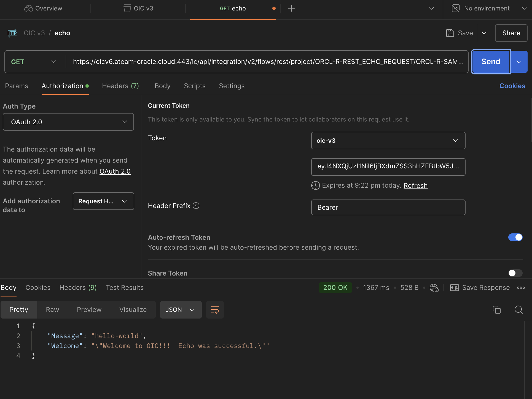Click the search response magnifier icon
Viewport: 532px width, 399px height.
(x=518, y=310)
